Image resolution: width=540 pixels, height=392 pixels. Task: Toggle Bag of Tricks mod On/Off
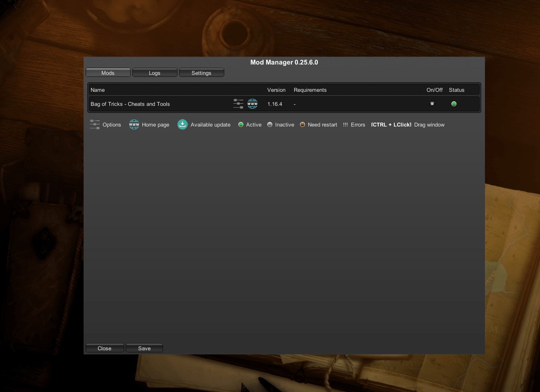click(432, 104)
